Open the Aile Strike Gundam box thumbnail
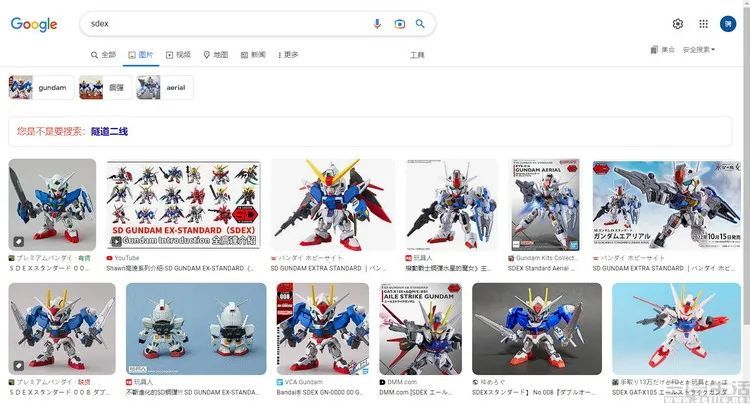 coord(420,328)
